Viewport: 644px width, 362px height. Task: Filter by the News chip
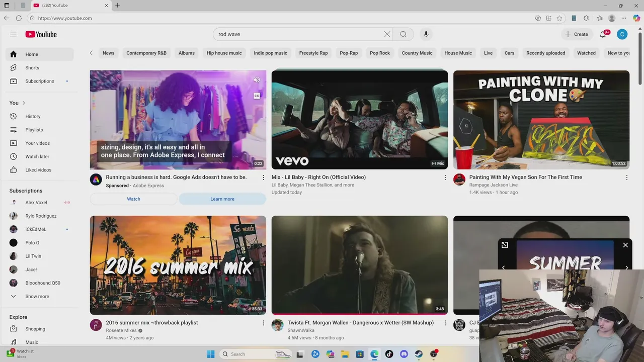click(108, 53)
